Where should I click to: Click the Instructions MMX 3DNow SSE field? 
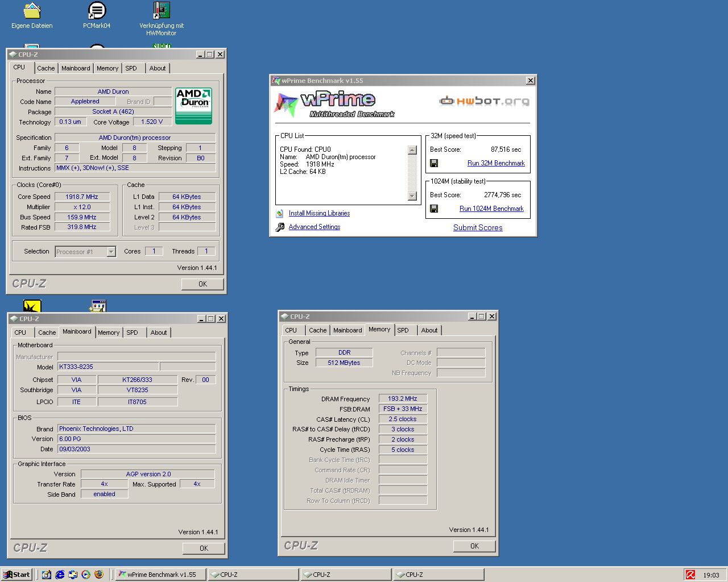tap(135, 168)
